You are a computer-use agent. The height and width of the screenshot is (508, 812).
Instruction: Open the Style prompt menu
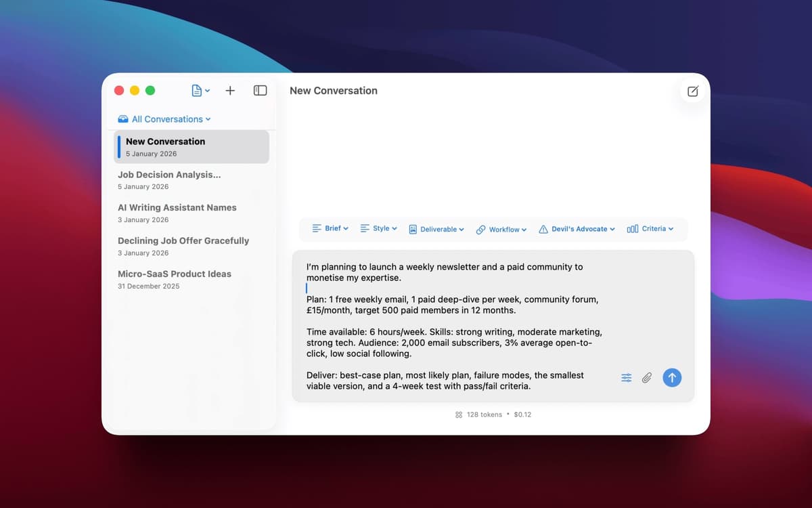coord(379,229)
